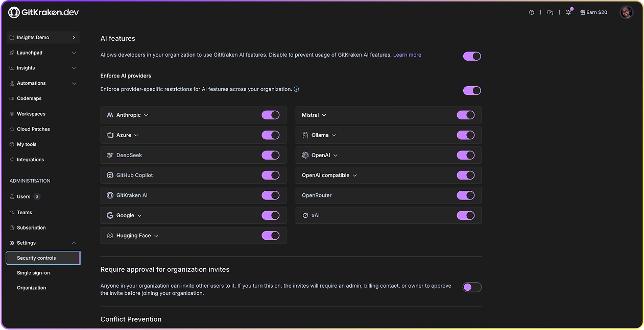Click the Learn more link

tap(407, 55)
